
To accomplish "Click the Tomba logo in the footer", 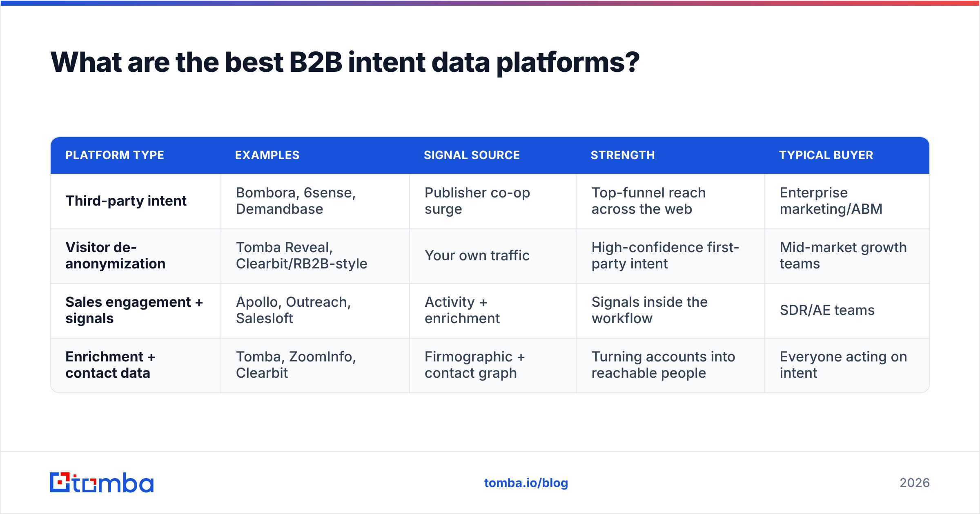I will pos(102,483).
